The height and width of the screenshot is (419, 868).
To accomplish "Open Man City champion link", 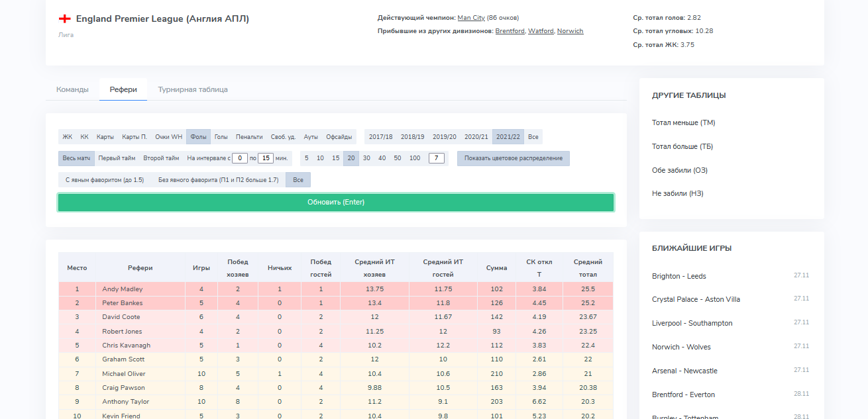I will point(471,18).
